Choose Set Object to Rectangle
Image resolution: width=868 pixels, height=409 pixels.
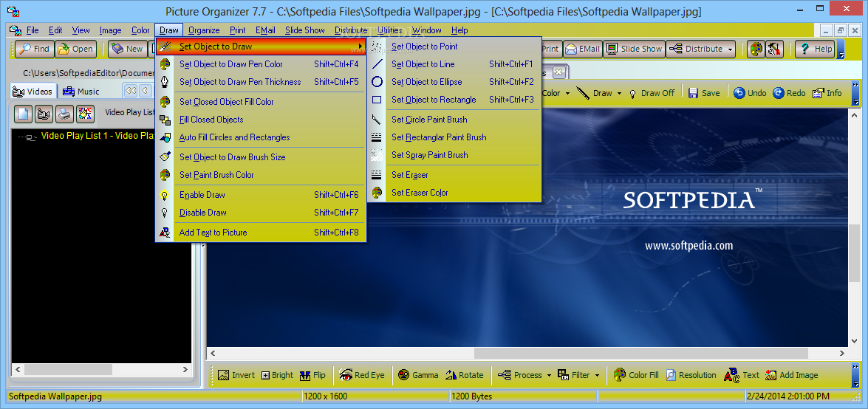[454, 100]
